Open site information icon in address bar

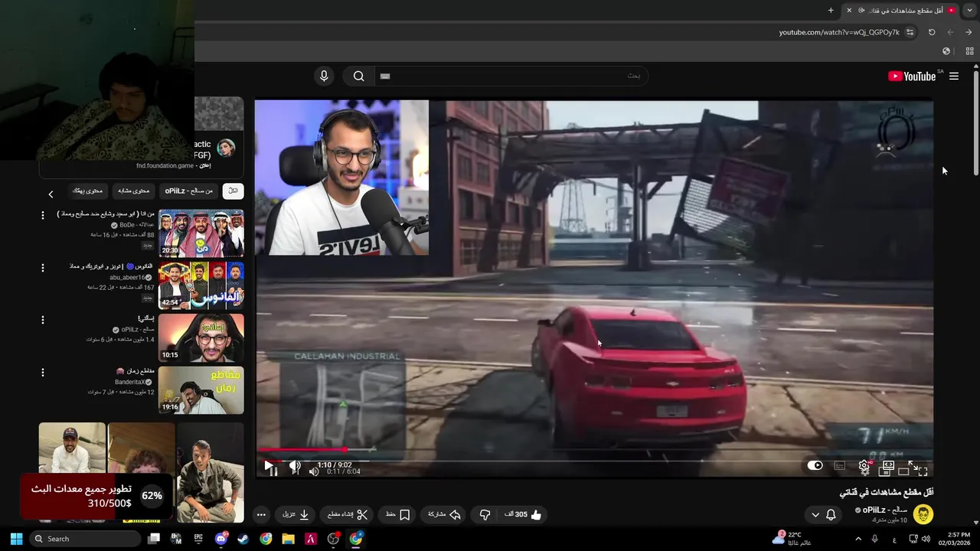910,32
